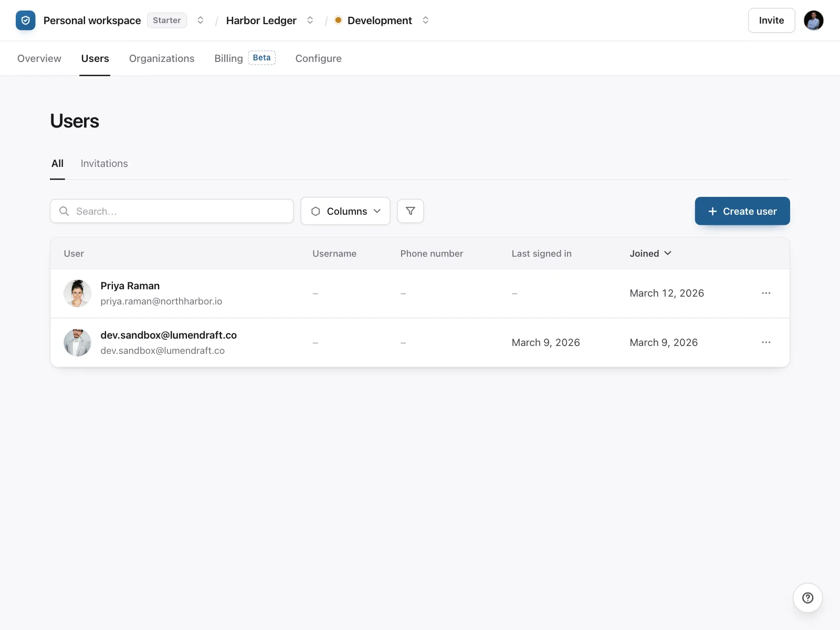The width and height of the screenshot is (840, 630).
Task: Open row actions for Priya Raman
Action: coord(766,293)
